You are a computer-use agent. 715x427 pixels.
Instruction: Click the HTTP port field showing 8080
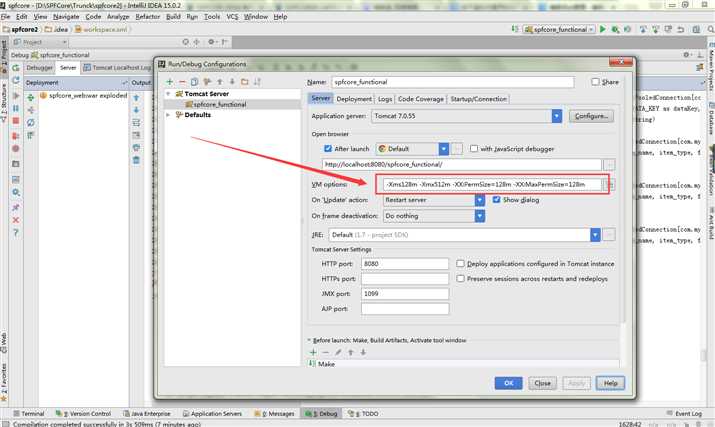tap(405, 264)
